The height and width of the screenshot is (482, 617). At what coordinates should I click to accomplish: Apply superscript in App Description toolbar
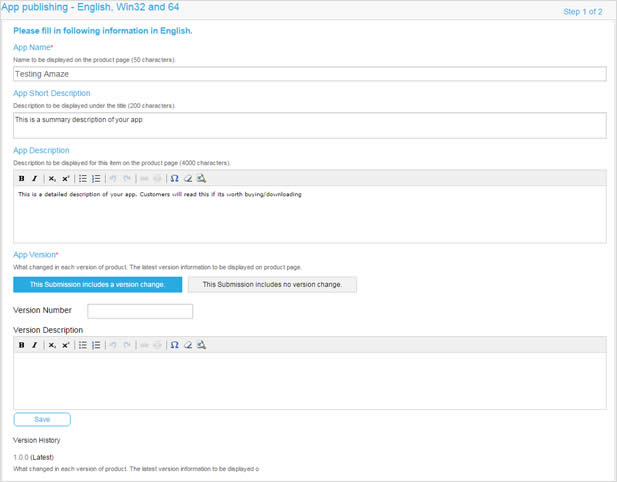pos(65,179)
